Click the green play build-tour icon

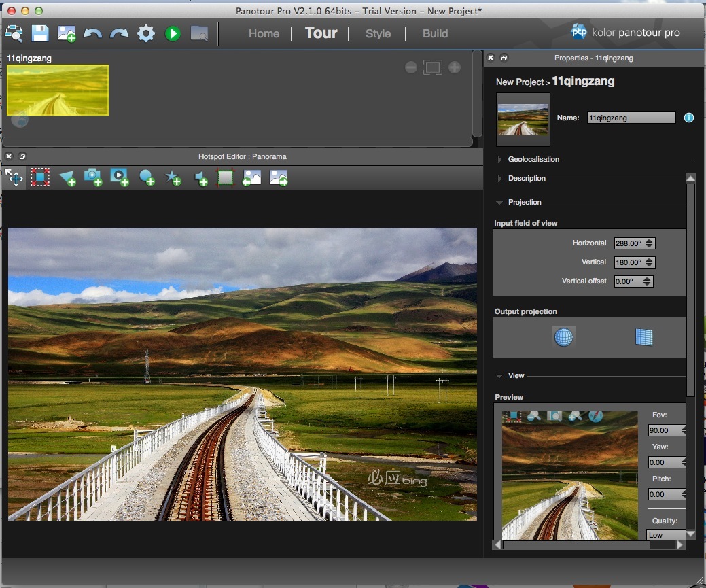[x=173, y=33]
